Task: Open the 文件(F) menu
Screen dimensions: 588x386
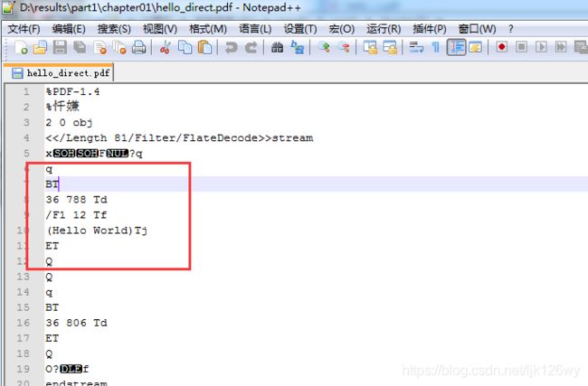Action: 24,29
